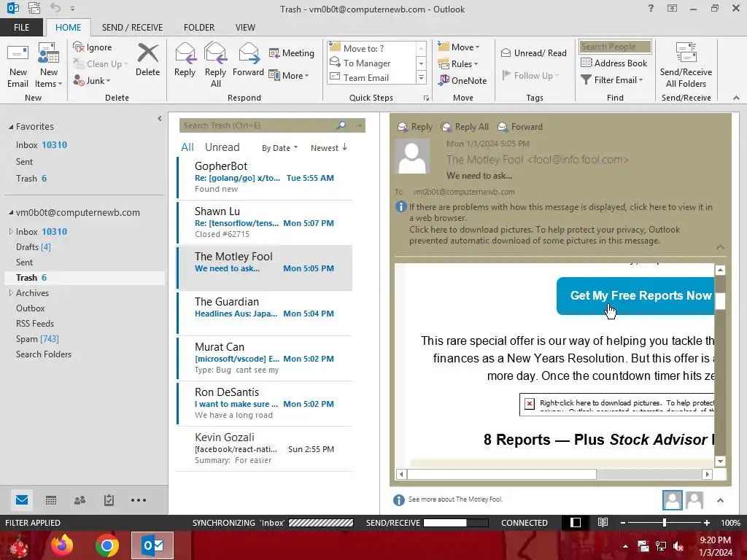The height and width of the screenshot is (560, 747).
Task: Click Reply All in reading pane
Action: (x=465, y=127)
